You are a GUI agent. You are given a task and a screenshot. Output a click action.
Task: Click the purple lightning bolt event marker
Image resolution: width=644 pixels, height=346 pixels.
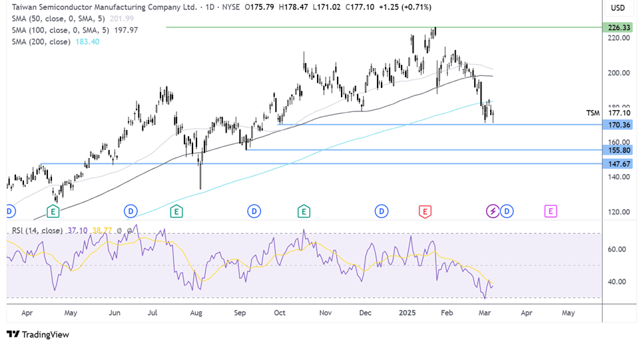pyautogui.click(x=492, y=211)
